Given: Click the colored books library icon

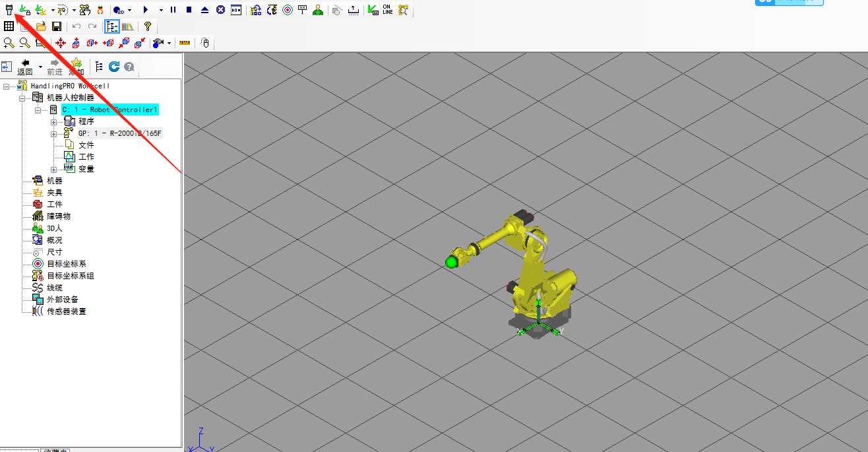Looking at the screenshot, I should coord(127,26).
